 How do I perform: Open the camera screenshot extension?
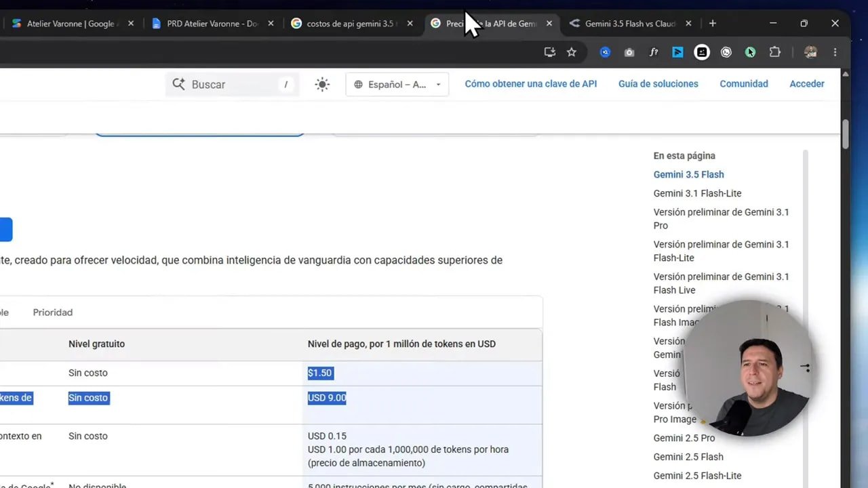(629, 52)
